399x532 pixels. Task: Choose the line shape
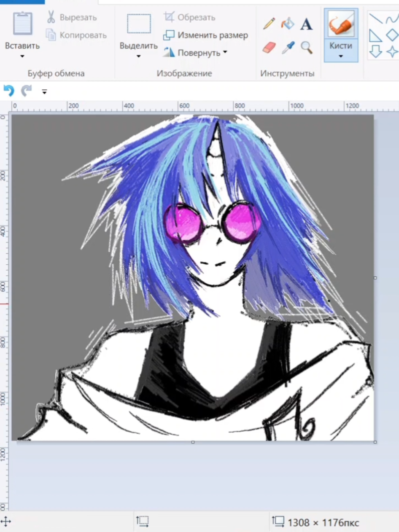click(375, 19)
